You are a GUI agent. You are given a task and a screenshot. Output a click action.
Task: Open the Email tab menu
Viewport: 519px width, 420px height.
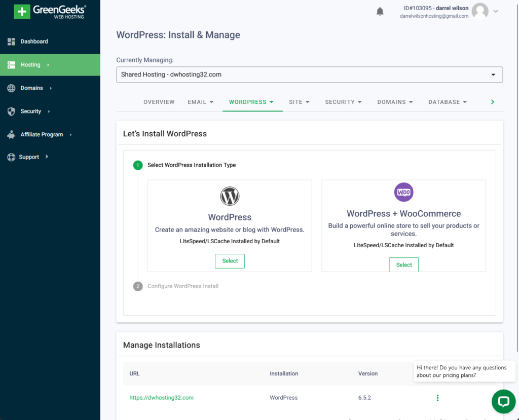[201, 102]
